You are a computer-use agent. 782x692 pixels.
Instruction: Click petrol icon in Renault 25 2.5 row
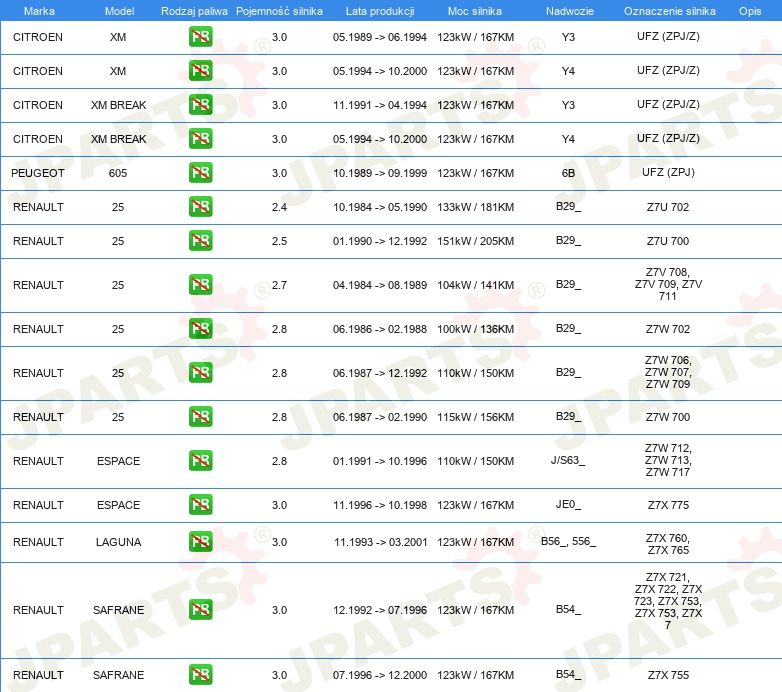200,240
